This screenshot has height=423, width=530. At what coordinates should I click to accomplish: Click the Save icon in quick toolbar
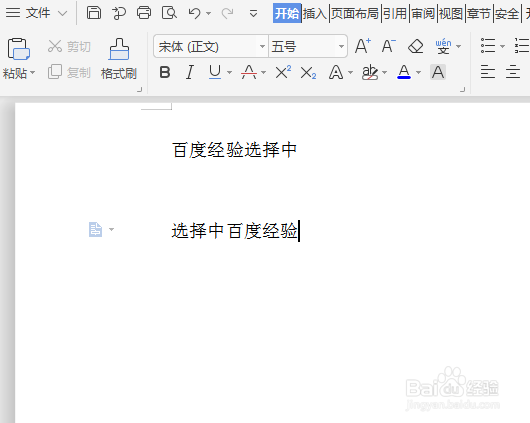tap(94, 13)
